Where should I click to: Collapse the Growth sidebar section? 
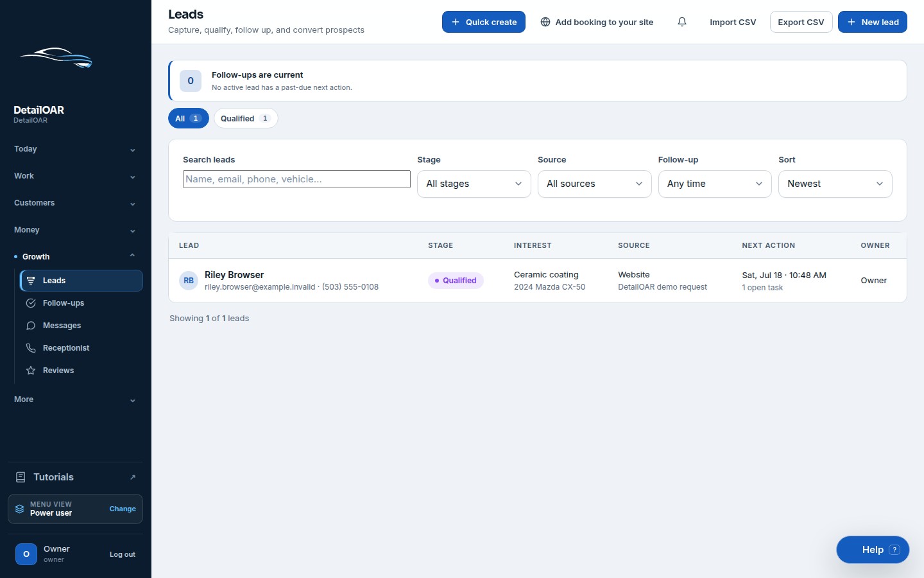75,257
